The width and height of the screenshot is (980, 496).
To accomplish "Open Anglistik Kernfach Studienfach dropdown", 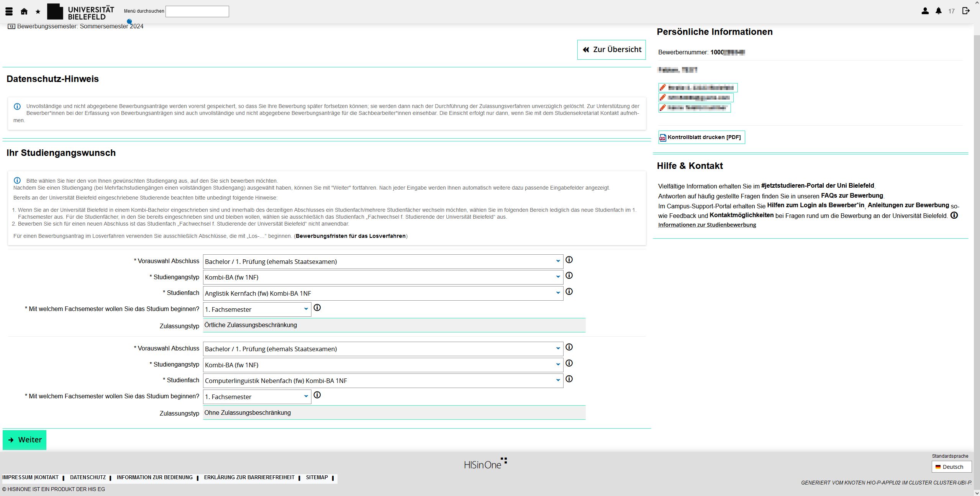I will coord(383,293).
